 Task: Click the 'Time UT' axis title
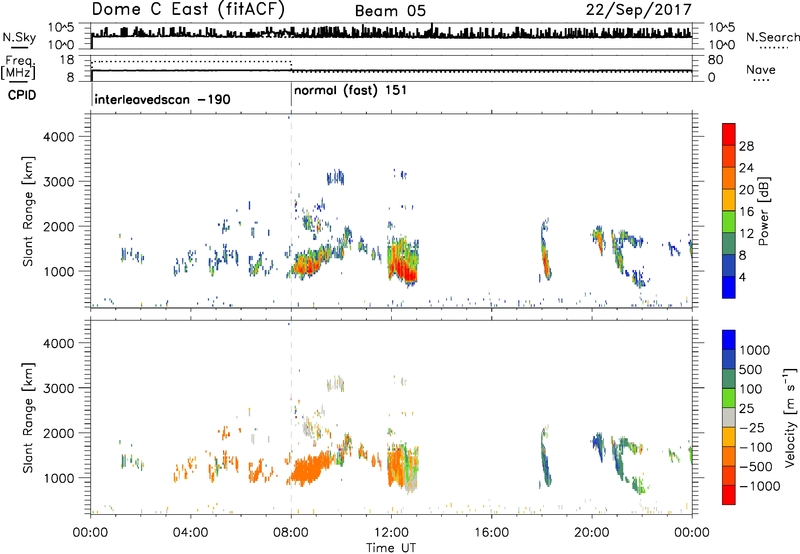(391, 548)
